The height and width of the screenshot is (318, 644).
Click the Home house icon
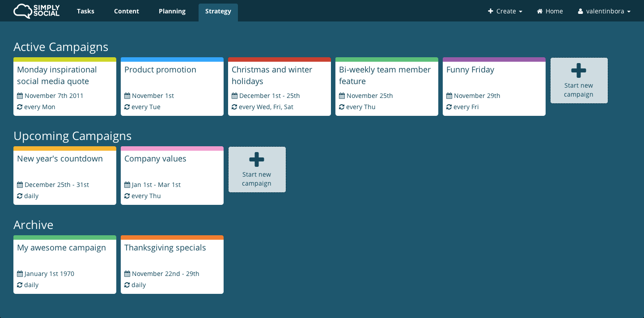tap(540, 11)
